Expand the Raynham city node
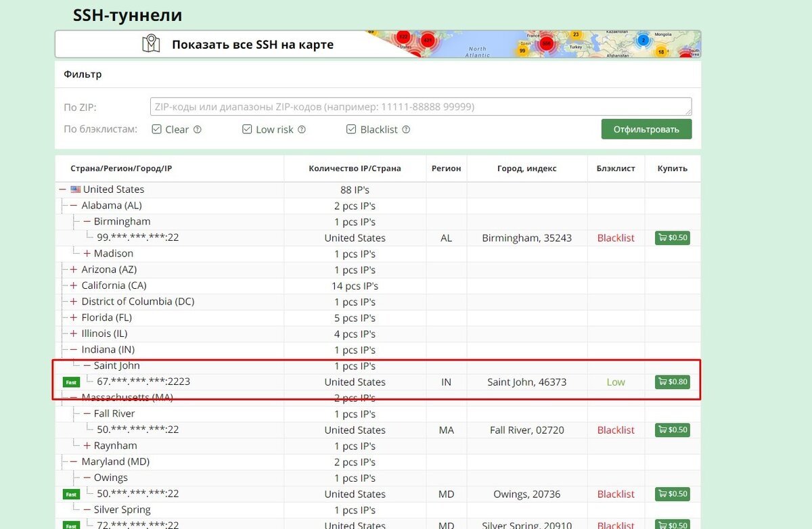Viewport: 812px width, 529px height. 87,445
